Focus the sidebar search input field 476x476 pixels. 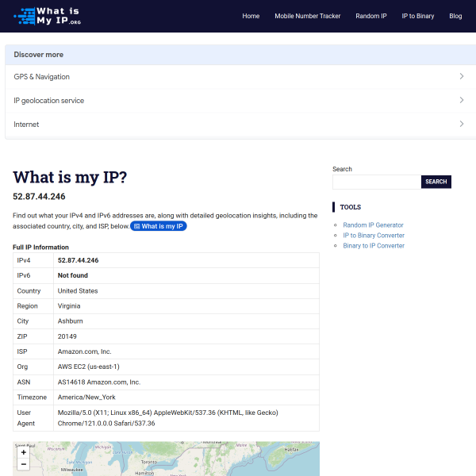point(377,182)
